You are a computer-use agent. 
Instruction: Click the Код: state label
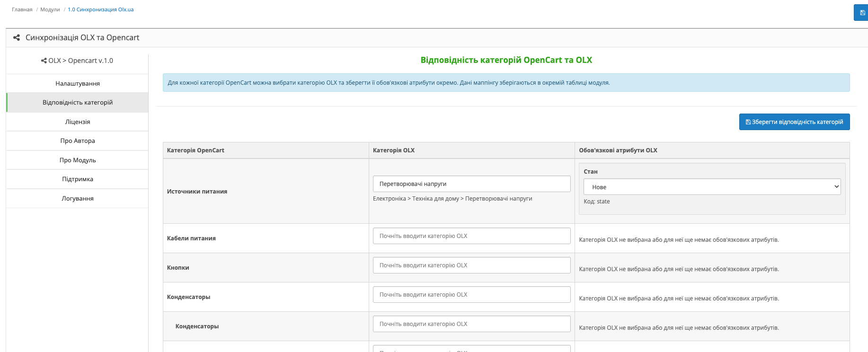pyautogui.click(x=597, y=202)
